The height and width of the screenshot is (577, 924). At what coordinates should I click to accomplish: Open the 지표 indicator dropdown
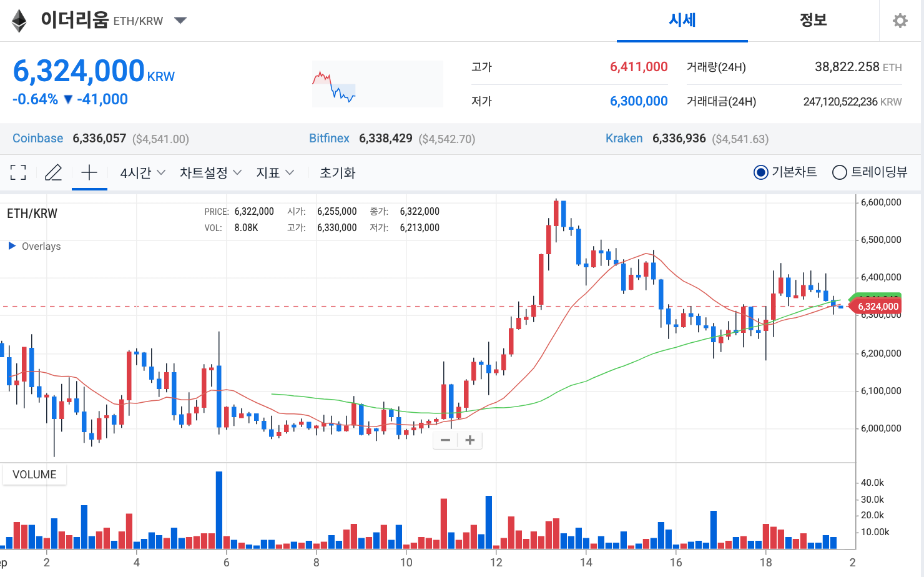point(275,172)
